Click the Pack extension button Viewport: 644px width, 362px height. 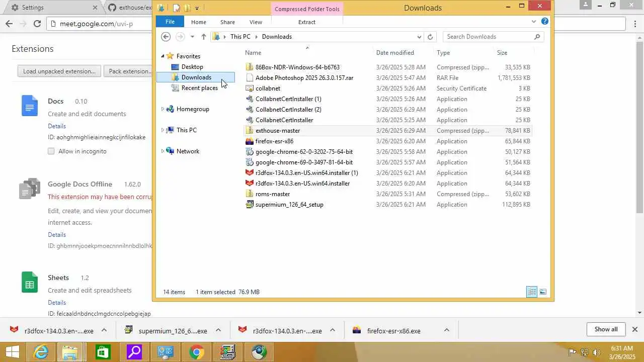pyautogui.click(x=128, y=71)
